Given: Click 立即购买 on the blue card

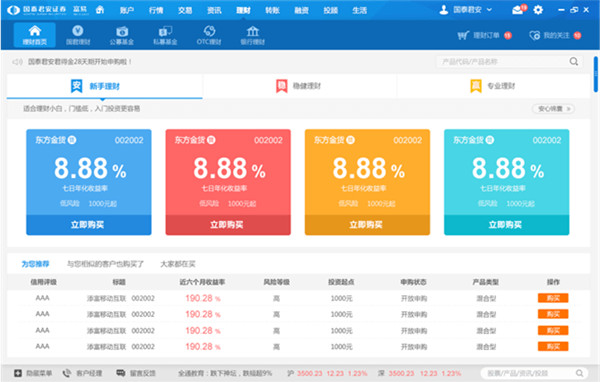Looking at the screenshot, I should pos(89,225).
